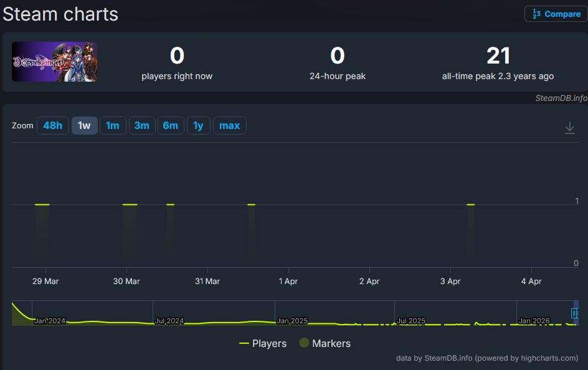Switch zoom range to 1m
588x370 pixels.
tap(113, 126)
